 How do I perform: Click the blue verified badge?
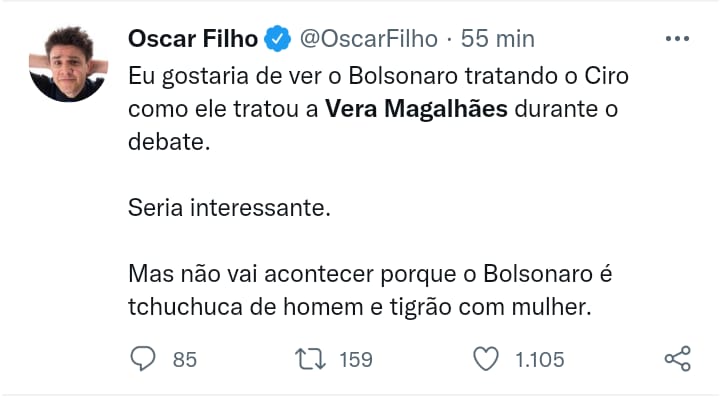coord(277,40)
